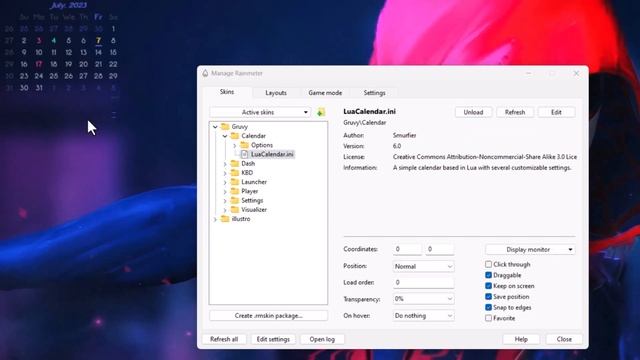Select LuaCalendar.ini in the skin tree
The image size is (640, 360).
(272, 154)
